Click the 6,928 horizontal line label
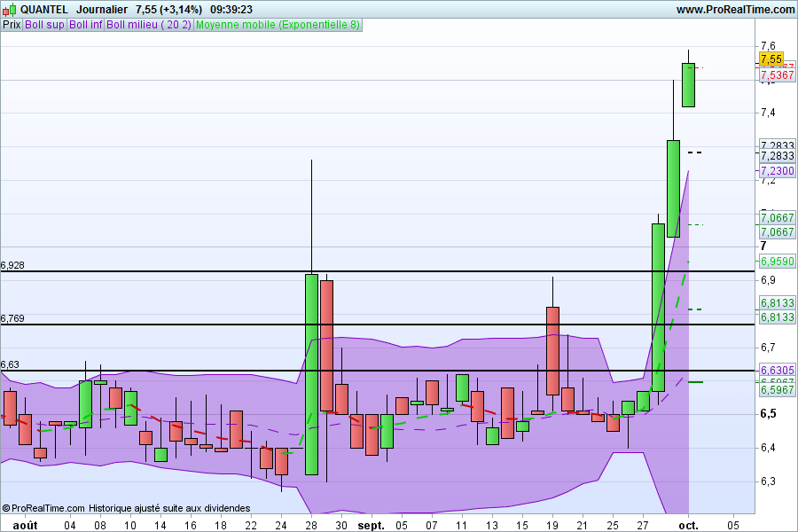The height and width of the screenshot is (532, 798). 12,265
